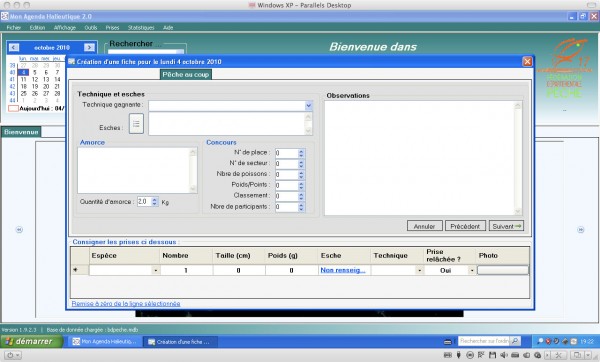
Task: Click the Suivant button
Action: pyautogui.click(x=506, y=226)
